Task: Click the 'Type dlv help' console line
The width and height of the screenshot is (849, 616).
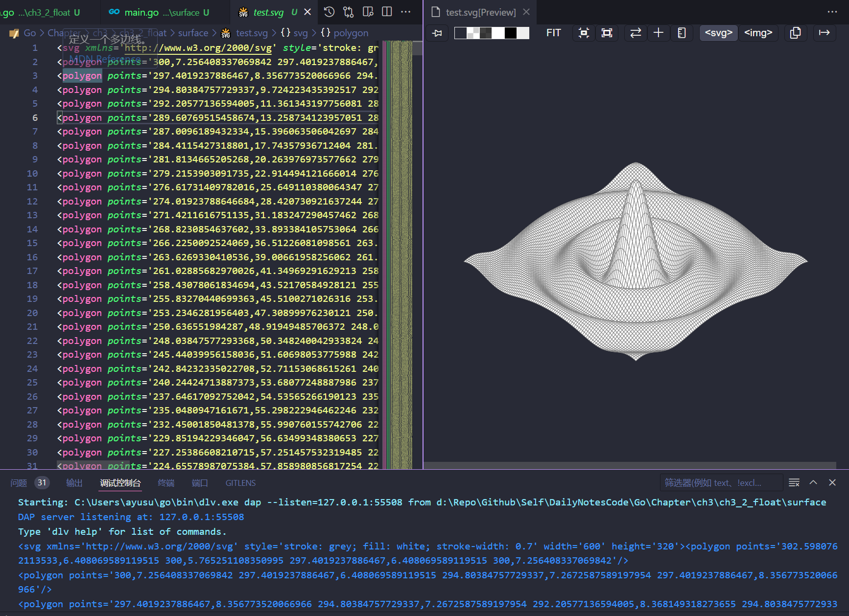Action: tap(122, 531)
